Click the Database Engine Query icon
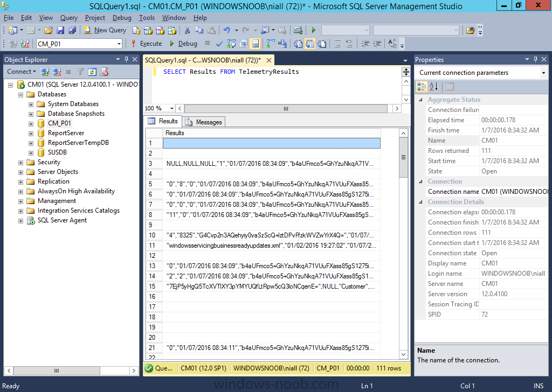The width and height of the screenshot is (552, 392). [x=136, y=30]
